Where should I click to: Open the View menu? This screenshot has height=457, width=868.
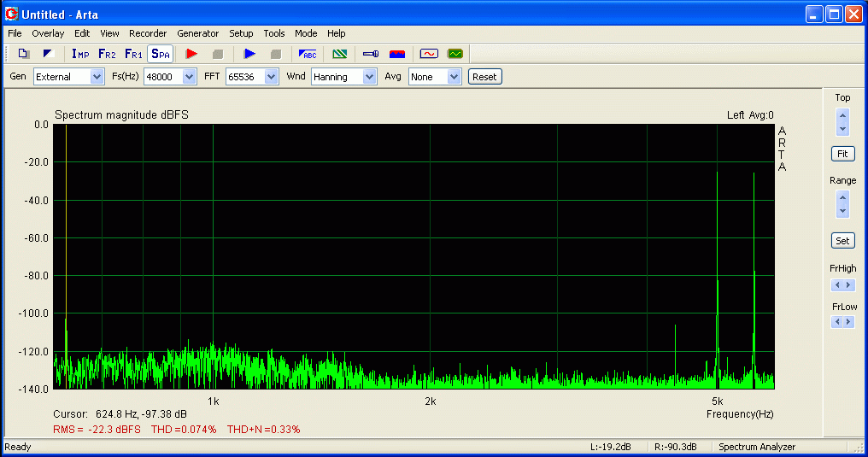point(109,34)
